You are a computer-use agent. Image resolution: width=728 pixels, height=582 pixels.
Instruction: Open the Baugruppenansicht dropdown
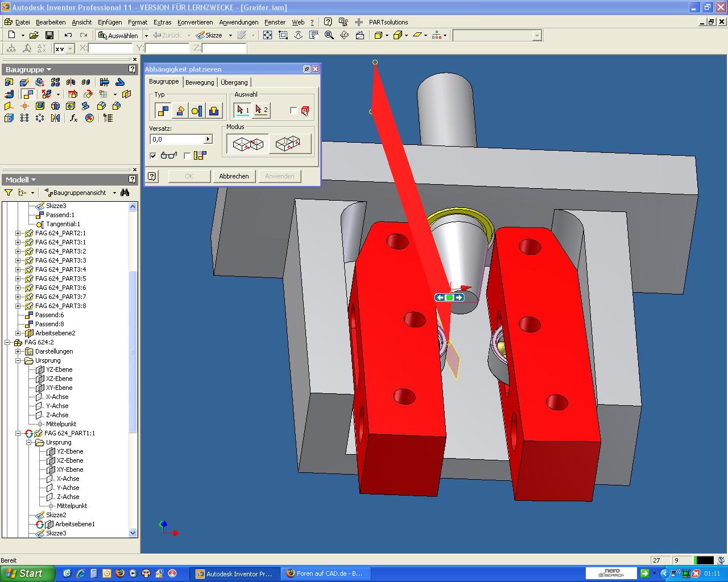click(114, 193)
